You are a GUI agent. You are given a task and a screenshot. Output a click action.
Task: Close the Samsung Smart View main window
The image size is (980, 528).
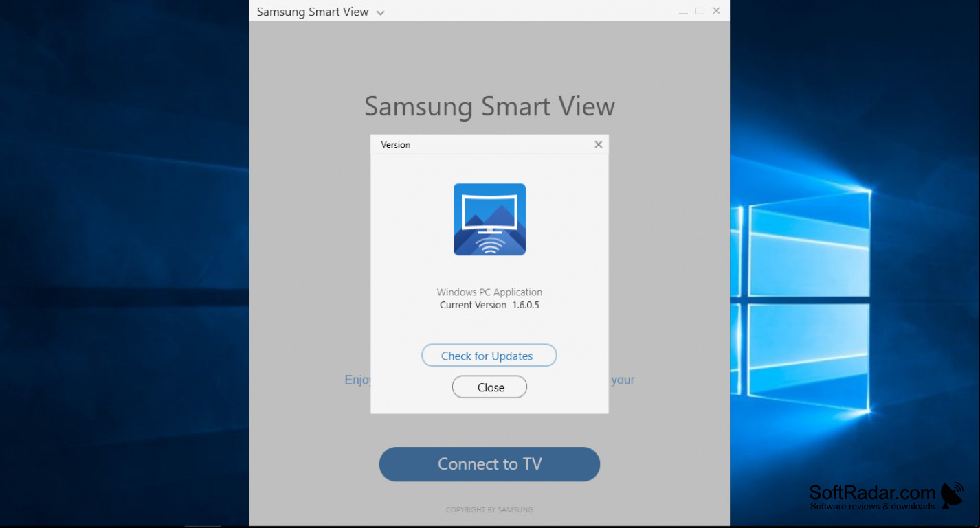(x=717, y=11)
